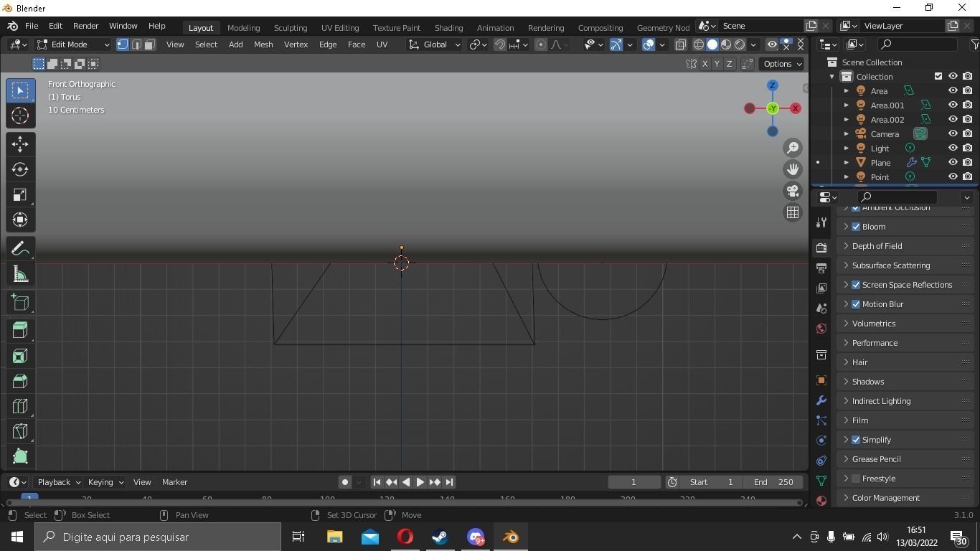Expand the Camera item in outliner
Screen dimensions: 980x551
point(847,134)
